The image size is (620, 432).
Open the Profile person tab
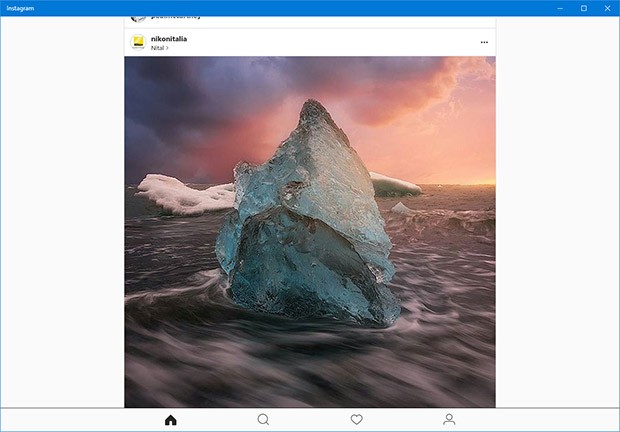449,419
